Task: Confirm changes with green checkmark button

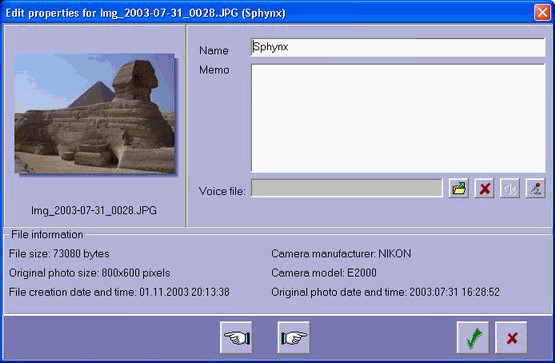Action: [473, 337]
